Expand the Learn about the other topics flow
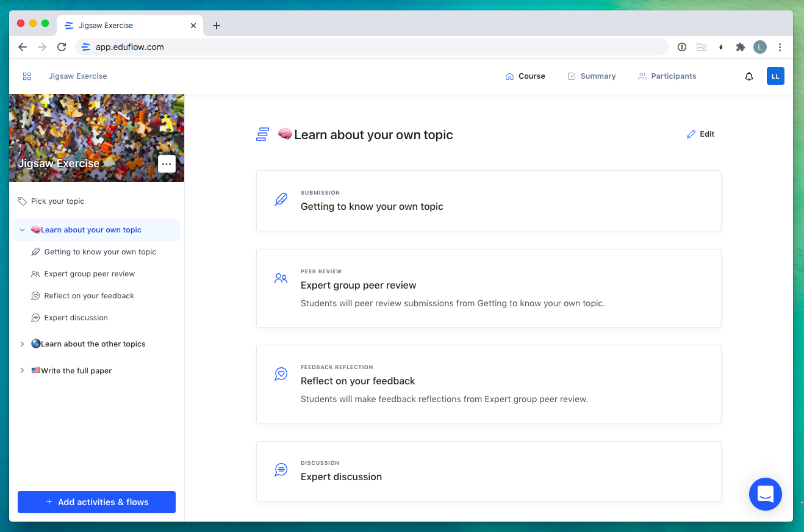The width and height of the screenshot is (804, 532). point(22,344)
